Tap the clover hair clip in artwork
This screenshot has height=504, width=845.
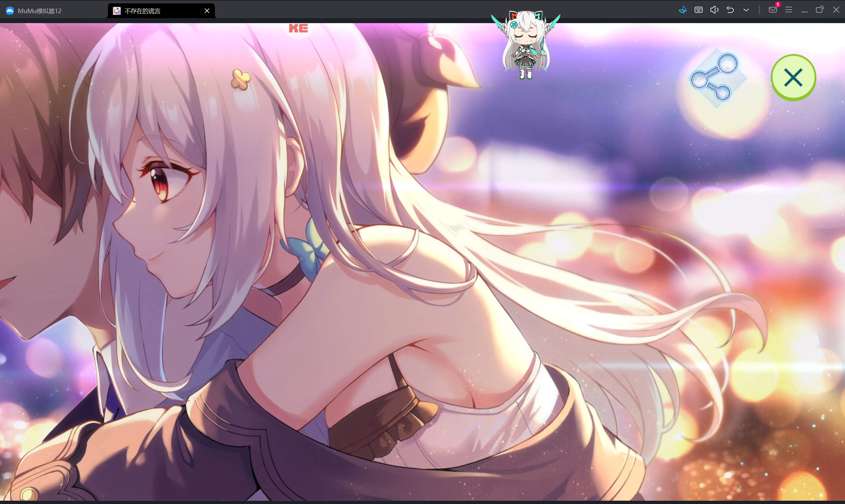point(241,79)
